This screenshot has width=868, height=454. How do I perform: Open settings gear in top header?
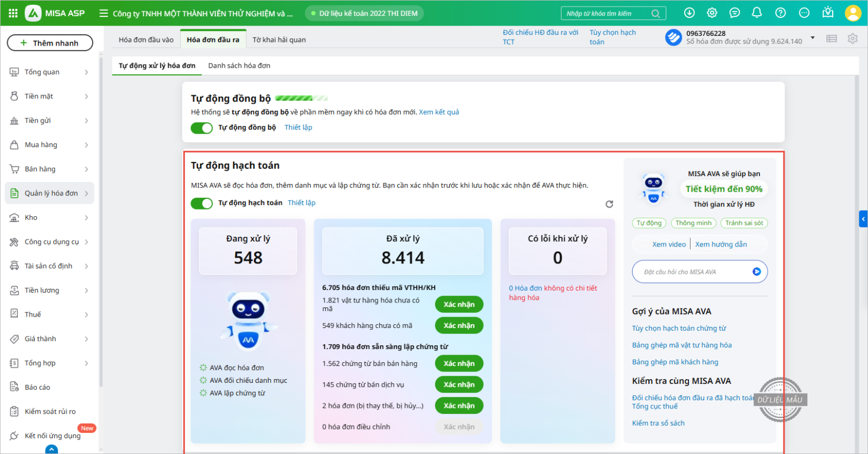[712, 13]
